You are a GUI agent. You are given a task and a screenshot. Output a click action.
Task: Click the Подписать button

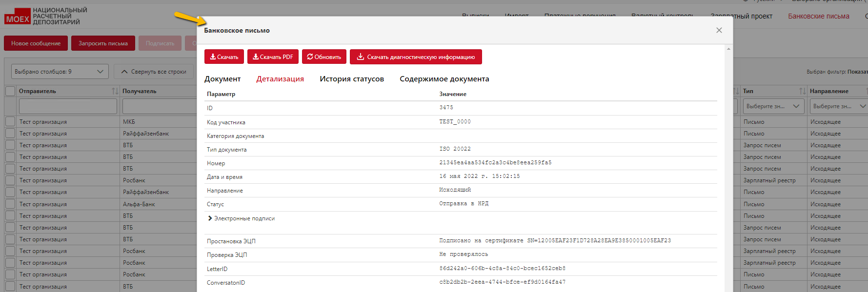(160, 43)
